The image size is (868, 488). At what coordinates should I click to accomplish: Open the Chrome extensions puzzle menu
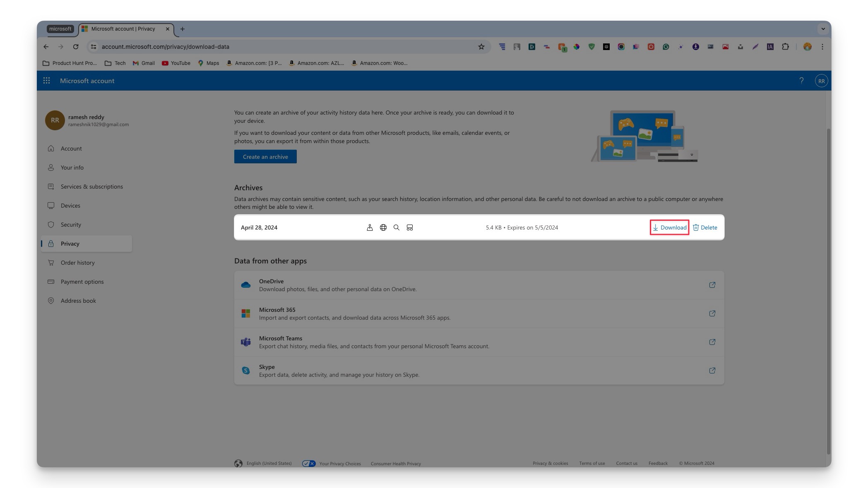(785, 47)
